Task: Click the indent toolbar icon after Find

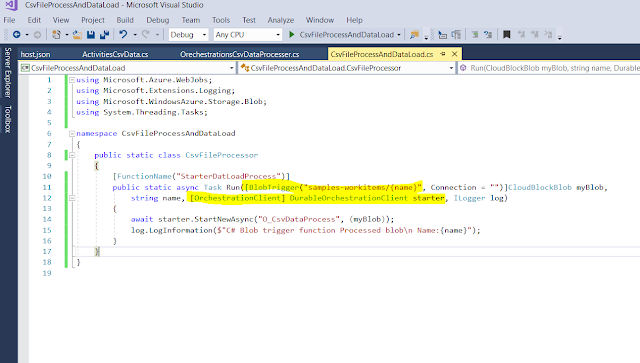Action: 442,35
